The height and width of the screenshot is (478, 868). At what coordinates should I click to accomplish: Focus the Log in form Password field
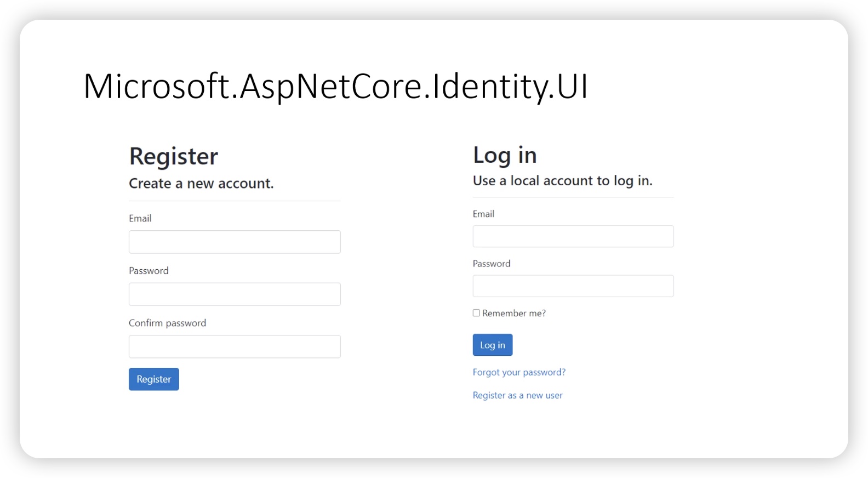[x=573, y=286]
